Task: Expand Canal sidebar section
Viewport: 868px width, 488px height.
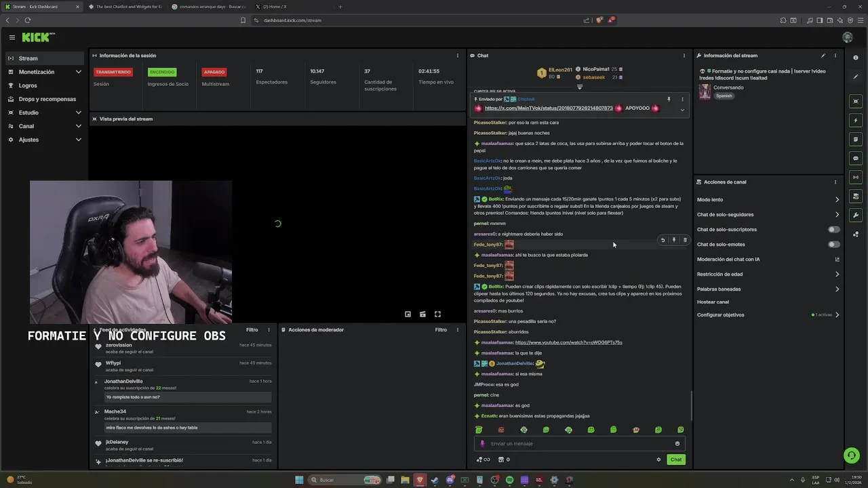Action: [79, 126]
